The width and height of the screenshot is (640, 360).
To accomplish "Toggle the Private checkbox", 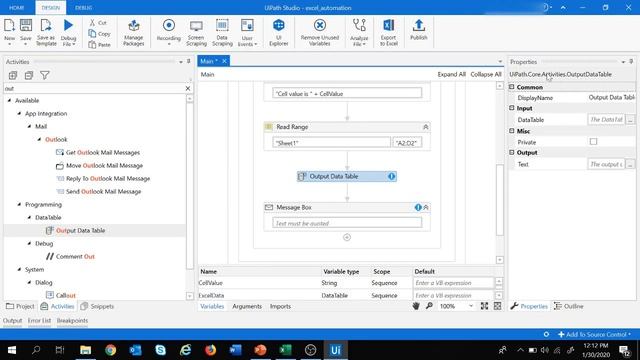I will [x=593, y=142].
